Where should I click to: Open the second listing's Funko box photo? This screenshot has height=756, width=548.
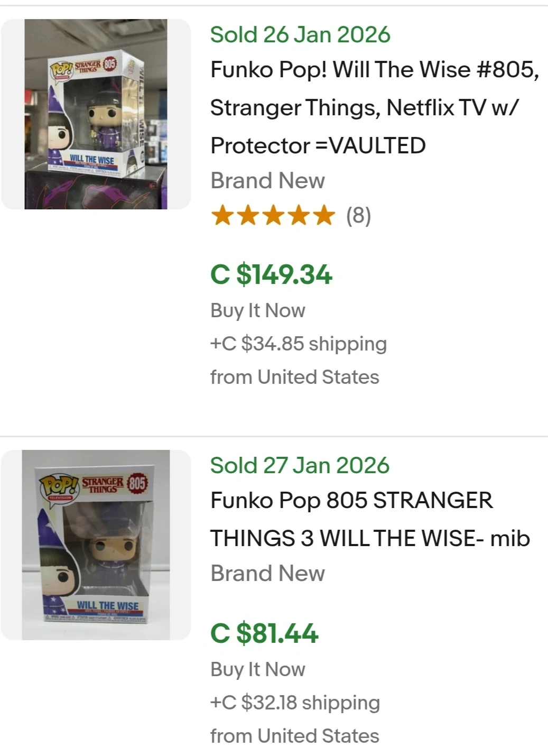tap(96, 545)
